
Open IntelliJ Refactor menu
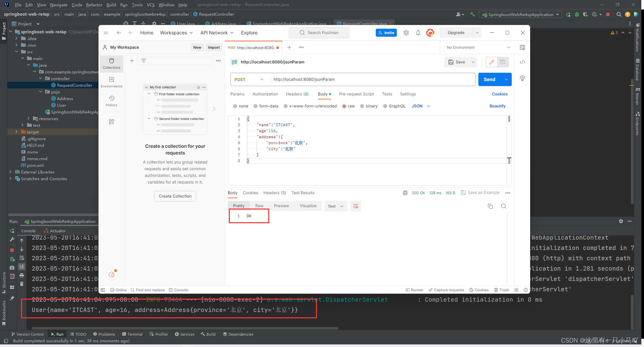point(94,5)
